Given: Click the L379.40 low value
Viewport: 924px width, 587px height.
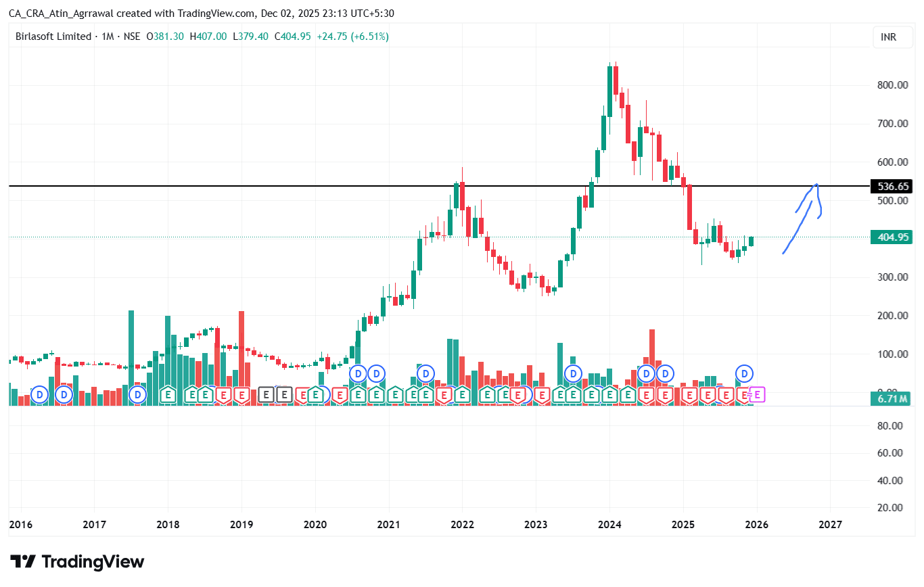Looking at the screenshot, I should coord(250,37).
